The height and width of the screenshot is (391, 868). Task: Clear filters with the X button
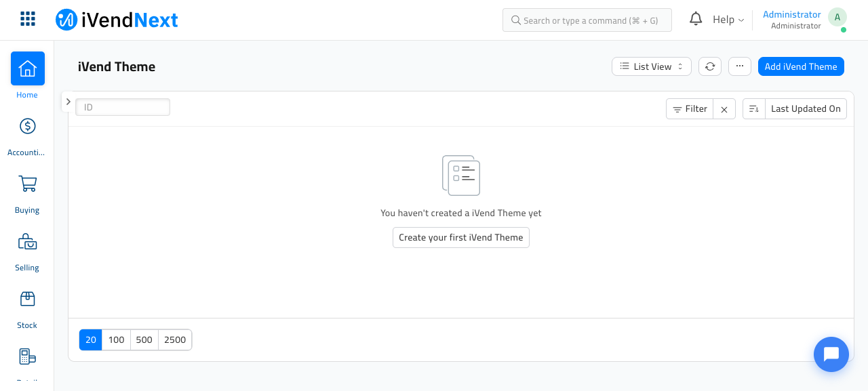pos(724,109)
